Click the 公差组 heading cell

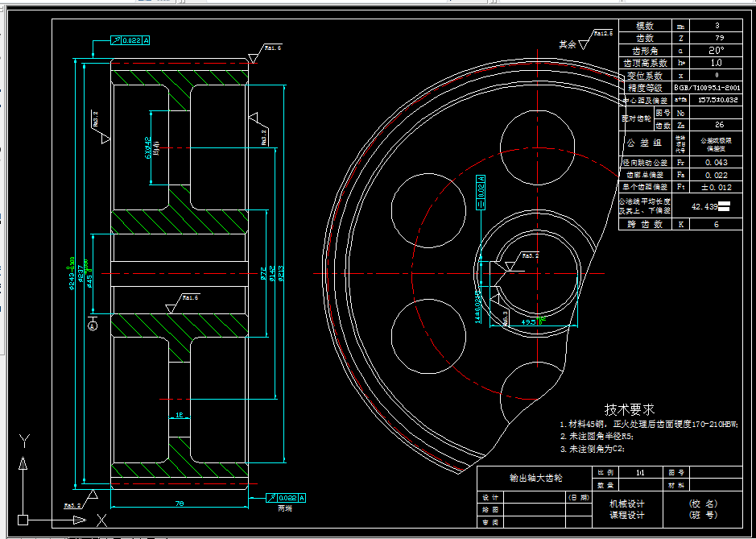coord(645,143)
